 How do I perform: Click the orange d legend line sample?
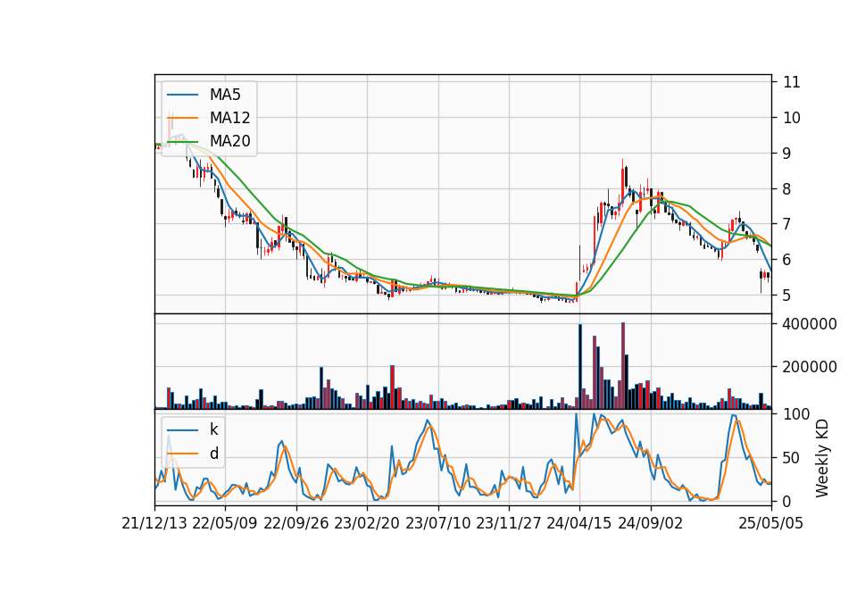pos(182,454)
